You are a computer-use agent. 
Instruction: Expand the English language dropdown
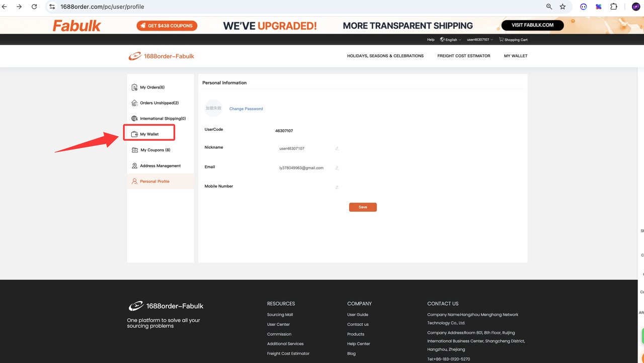coord(450,40)
